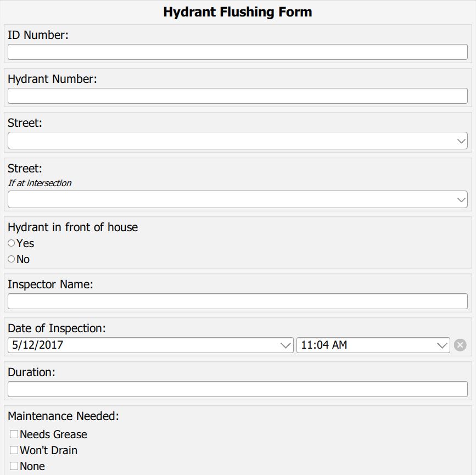Tick the None maintenance checkbox

14,466
